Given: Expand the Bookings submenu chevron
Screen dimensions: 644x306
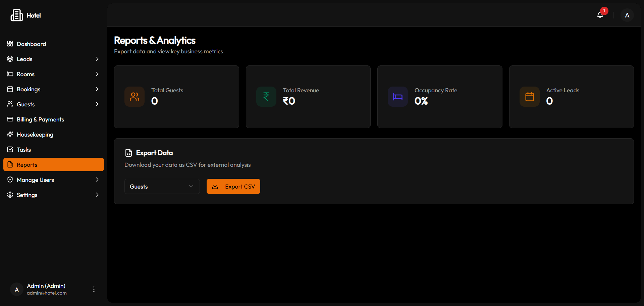Looking at the screenshot, I should pyautogui.click(x=97, y=89).
